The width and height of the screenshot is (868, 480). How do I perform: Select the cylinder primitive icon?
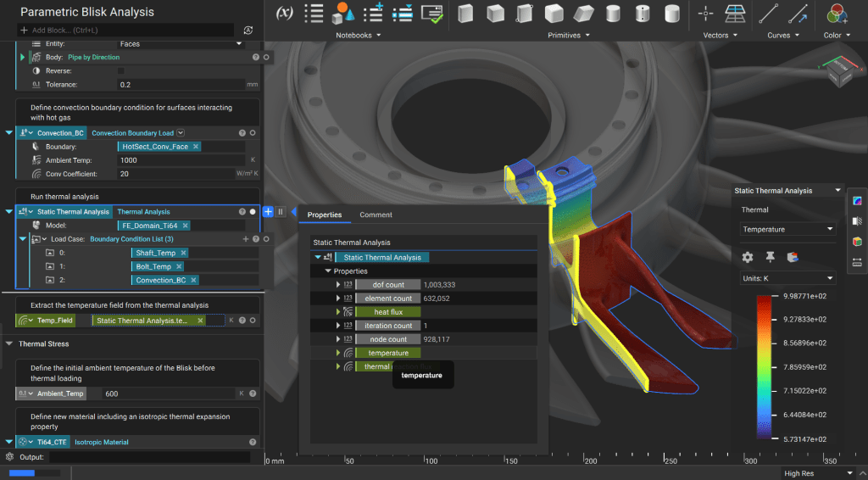(613, 14)
